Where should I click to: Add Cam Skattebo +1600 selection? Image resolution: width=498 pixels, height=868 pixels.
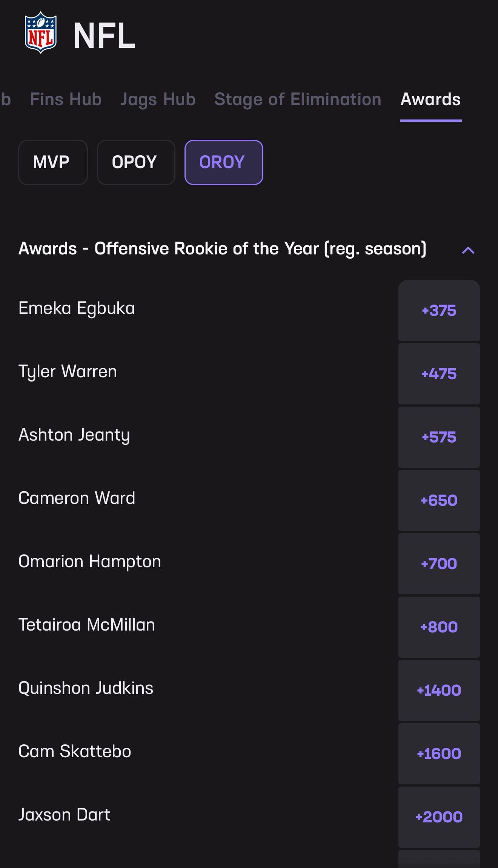[x=439, y=754]
